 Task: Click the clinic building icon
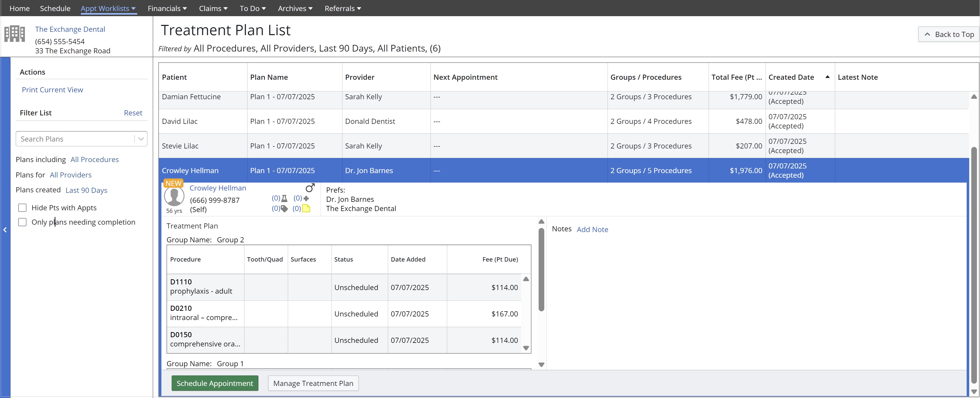(14, 34)
